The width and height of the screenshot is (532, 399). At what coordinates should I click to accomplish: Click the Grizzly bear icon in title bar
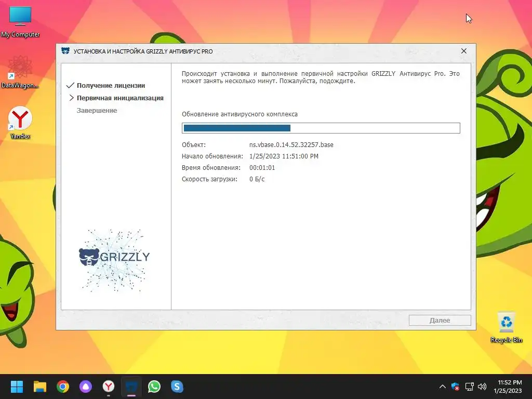(x=65, y=51)
